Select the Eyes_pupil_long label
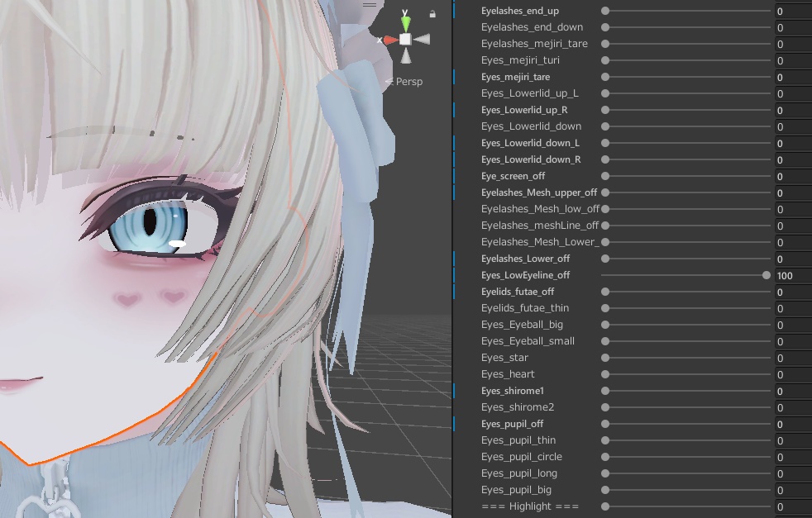The image size is (812, 518). pos(519,473)
